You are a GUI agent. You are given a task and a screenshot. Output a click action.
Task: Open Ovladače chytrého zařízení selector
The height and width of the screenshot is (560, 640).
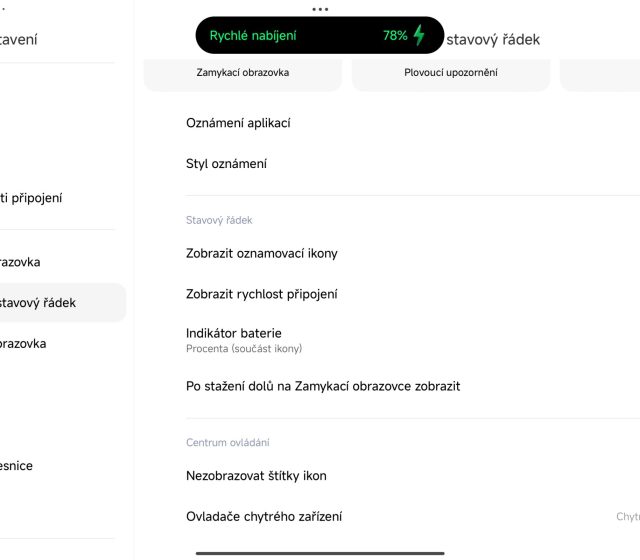pyautogui.click(x=264, y=517)
